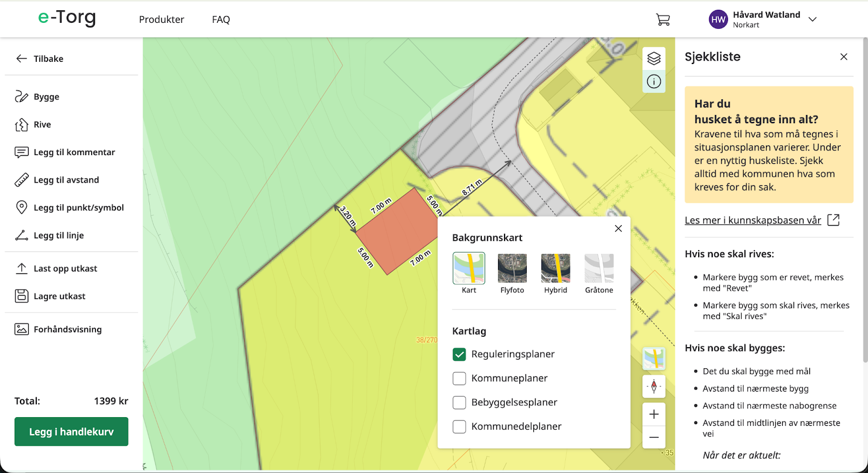The height and width of the screenshot is (473, 868).
Task: Open the map info icon
Action: pos(654,82)
